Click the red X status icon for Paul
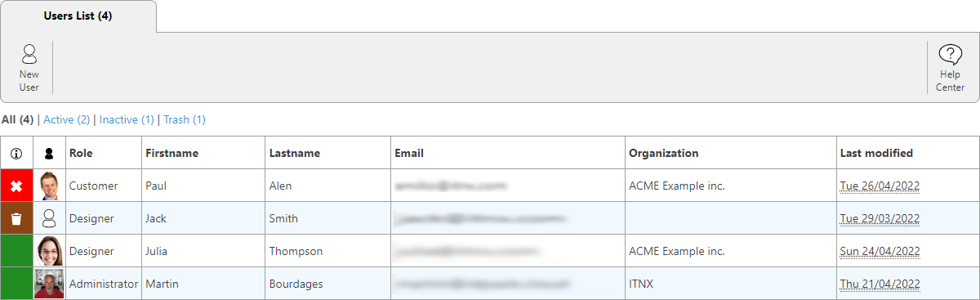 tap(16, 186)
